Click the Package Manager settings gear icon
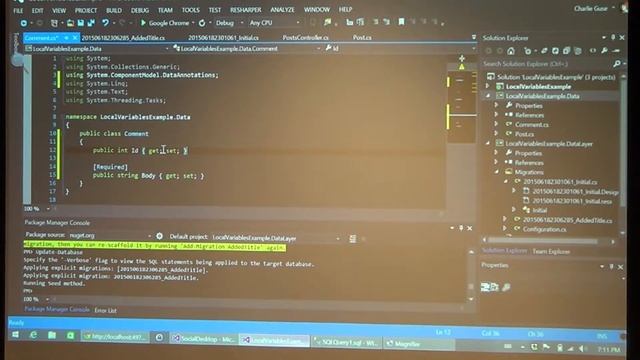 (x=159, y=236)
